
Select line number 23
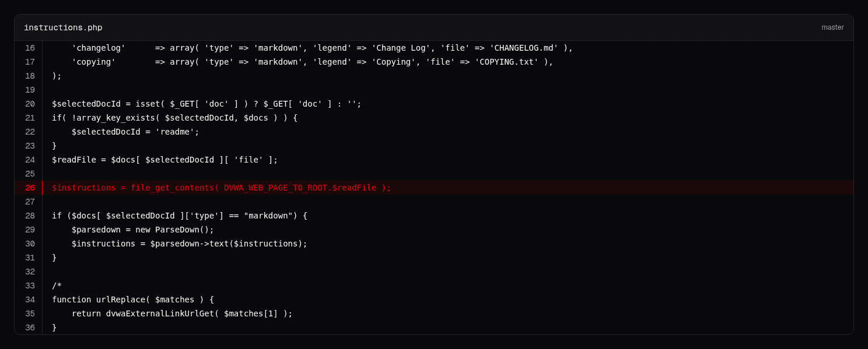click(30, 146)
